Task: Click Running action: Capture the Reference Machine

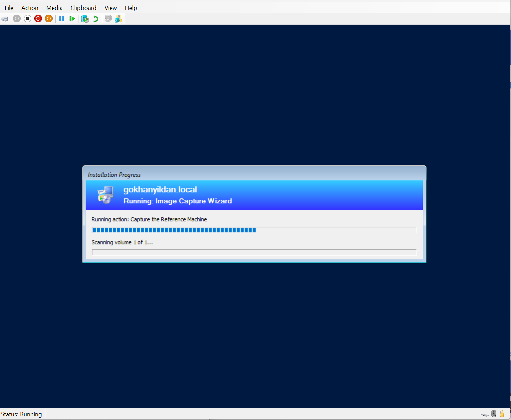Action: (x=149, y=219)
